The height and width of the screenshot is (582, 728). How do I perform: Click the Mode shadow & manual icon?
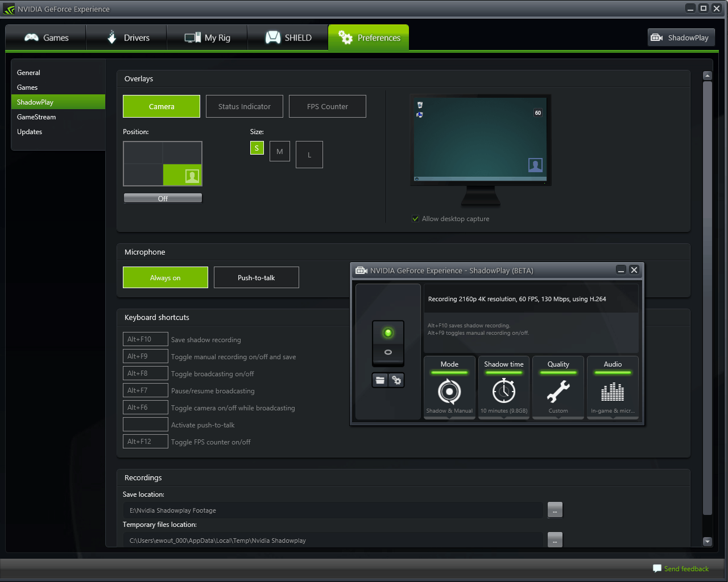point(449,391)
